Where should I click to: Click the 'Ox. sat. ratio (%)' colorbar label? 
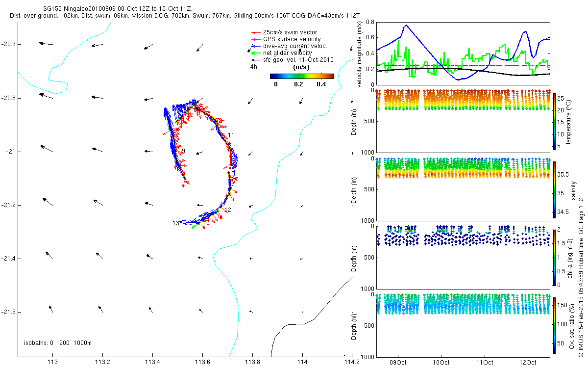572,326
